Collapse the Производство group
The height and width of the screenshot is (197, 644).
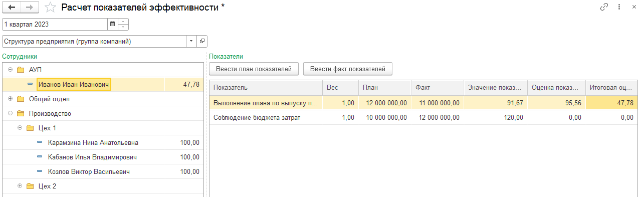10,113
